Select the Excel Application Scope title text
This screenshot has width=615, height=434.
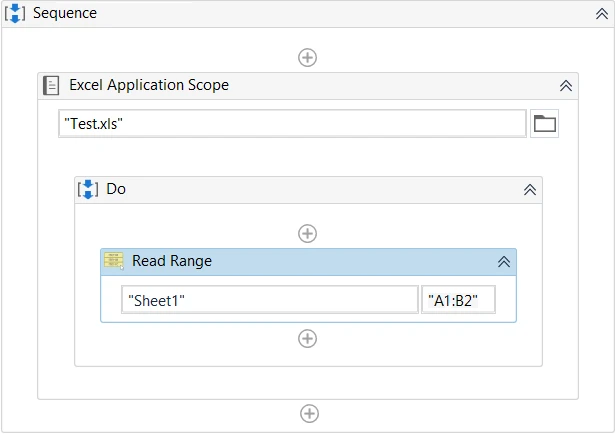click(x=149, y=85)
